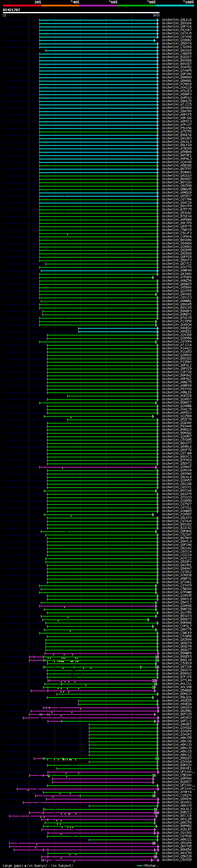Select hit label UniRef100_B9PHB2
The width and height of the screenshot is (197, 868).
tap(177, 826)
